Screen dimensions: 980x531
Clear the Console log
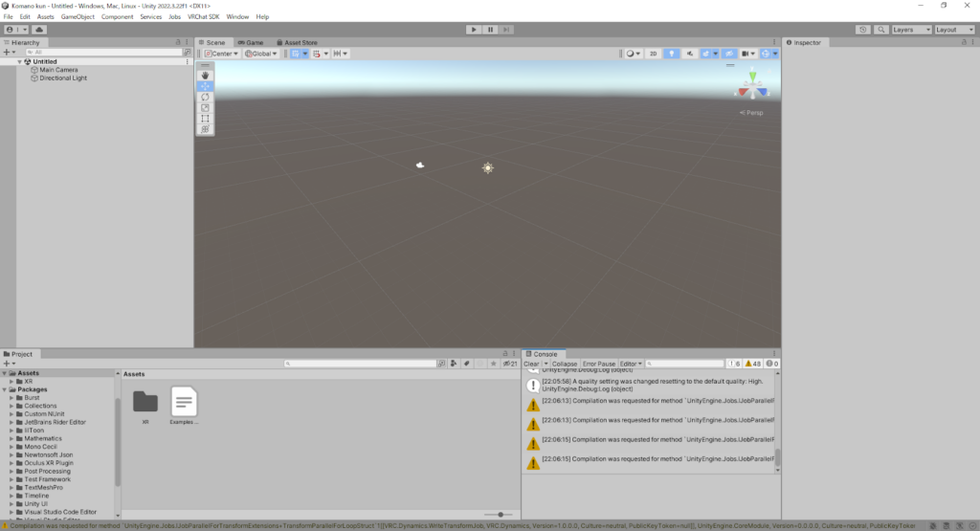(x=532, y=364)
